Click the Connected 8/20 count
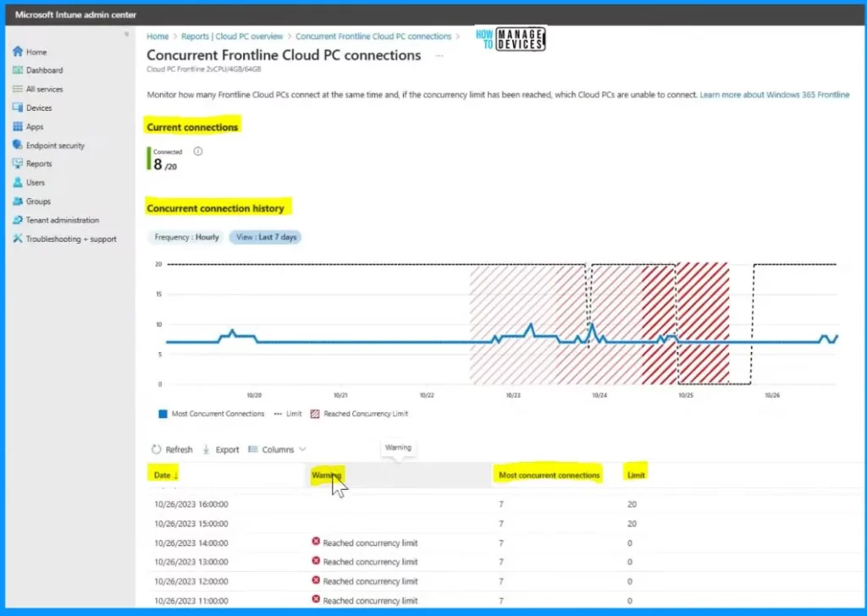867x616 pixels. 165,165
